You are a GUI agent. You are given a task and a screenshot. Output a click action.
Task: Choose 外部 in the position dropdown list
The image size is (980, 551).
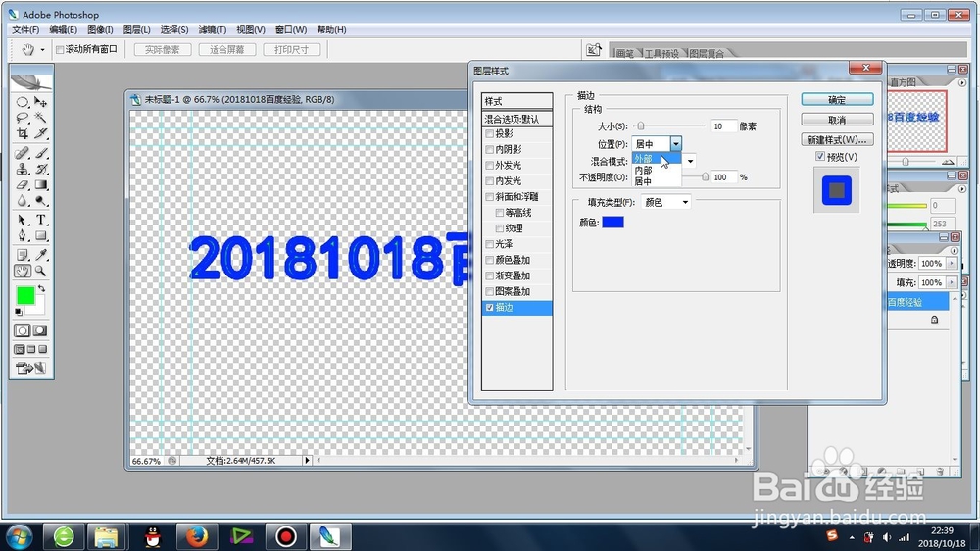click(656, 159)
